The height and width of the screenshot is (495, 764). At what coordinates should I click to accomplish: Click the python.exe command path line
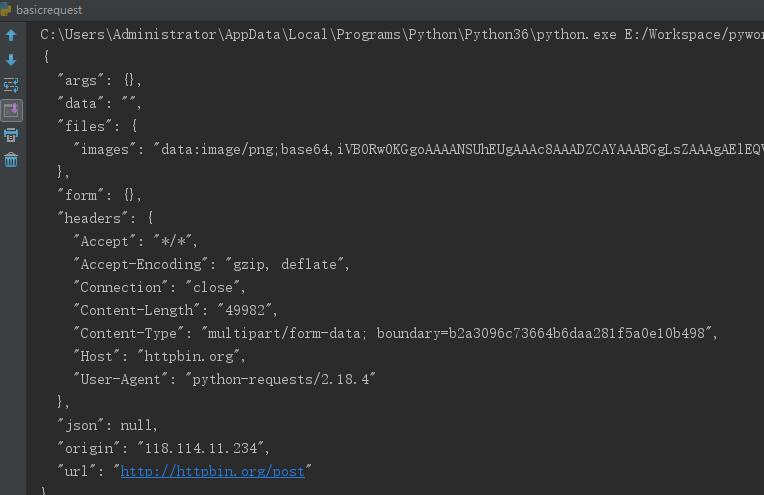[402, 35]
